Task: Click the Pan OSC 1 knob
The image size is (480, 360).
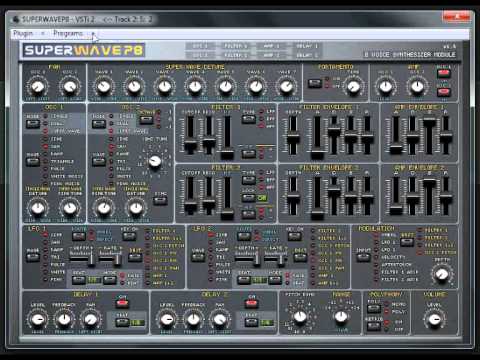Action: (38, 87)
